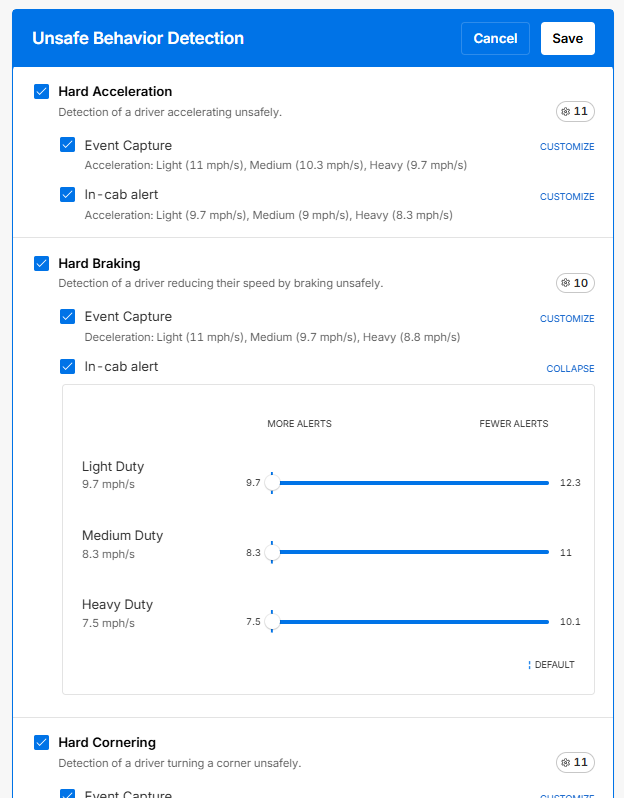The height and width of the screenshot is (798, 624).
Task: Save the unsafe behavior settings
Action: coord(568,38)
